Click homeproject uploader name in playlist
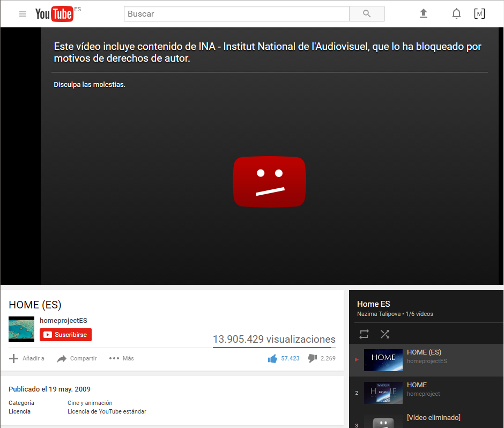 [x=424, y=394]
